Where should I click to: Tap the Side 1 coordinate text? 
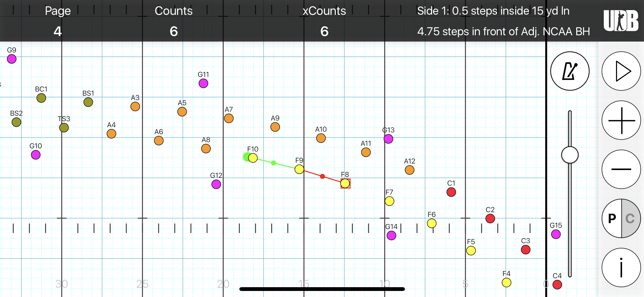click(493, 11)
